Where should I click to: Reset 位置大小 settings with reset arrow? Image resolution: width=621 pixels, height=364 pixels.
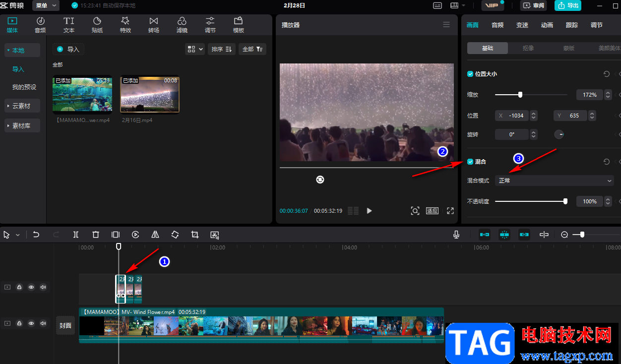(607, 74)
